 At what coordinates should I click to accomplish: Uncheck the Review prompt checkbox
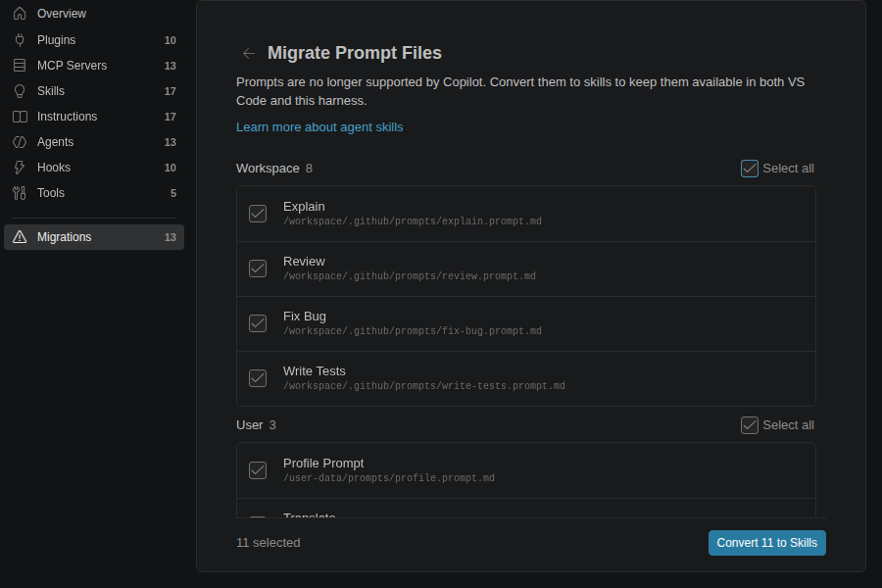point(258,269)
